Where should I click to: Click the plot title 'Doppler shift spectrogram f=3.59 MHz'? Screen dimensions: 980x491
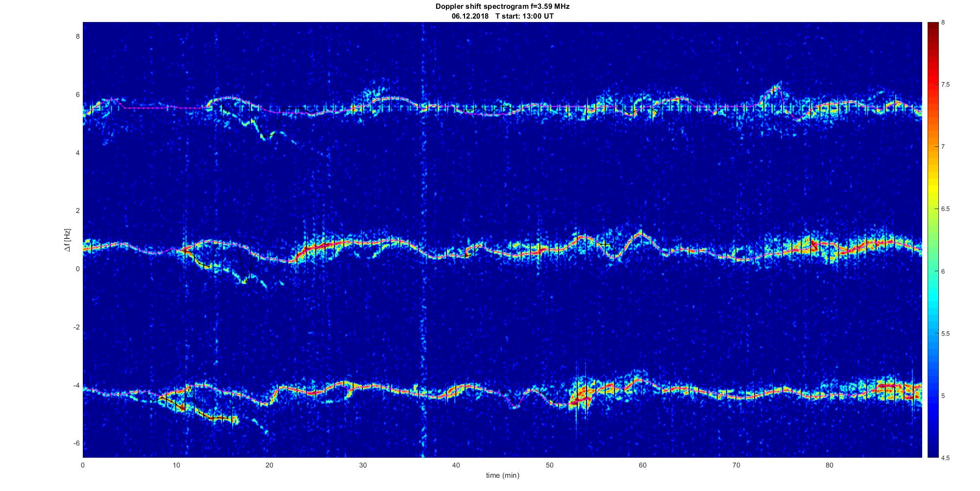coord(502,7)
